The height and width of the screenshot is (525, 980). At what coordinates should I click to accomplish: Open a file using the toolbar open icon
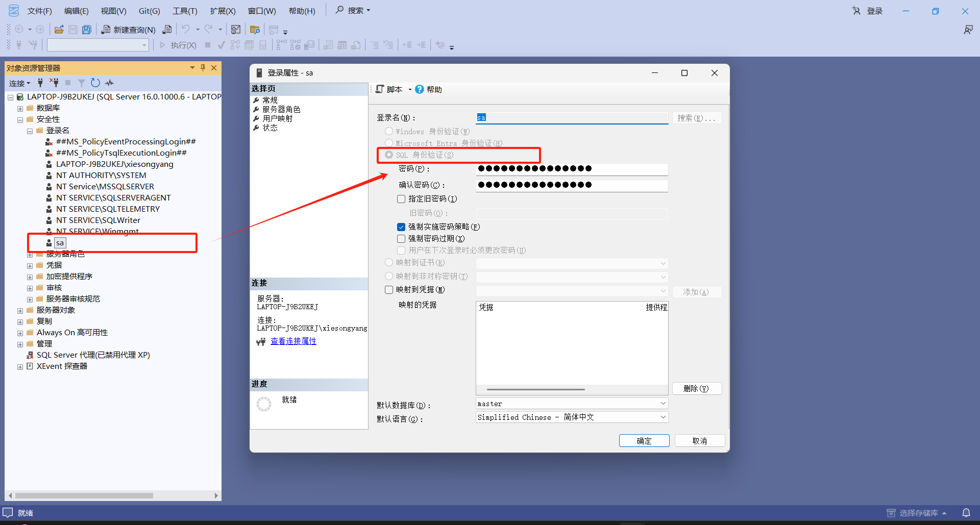point(59,29)
